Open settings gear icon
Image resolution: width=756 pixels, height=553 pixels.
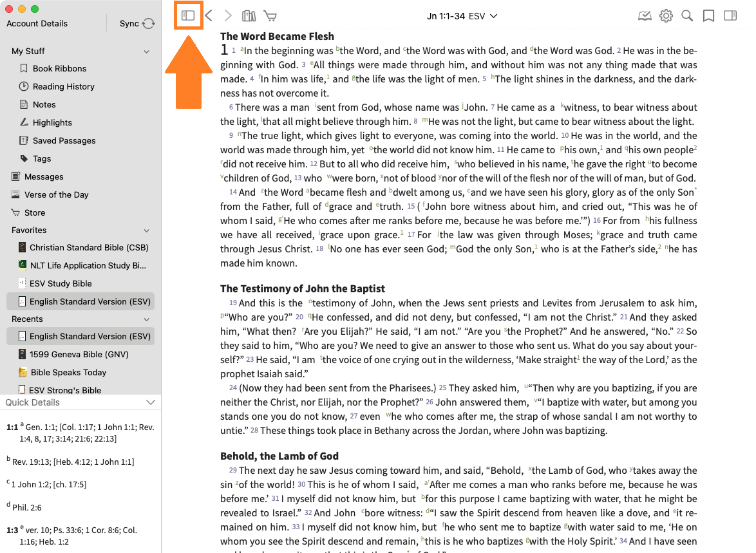click(666, 15)
